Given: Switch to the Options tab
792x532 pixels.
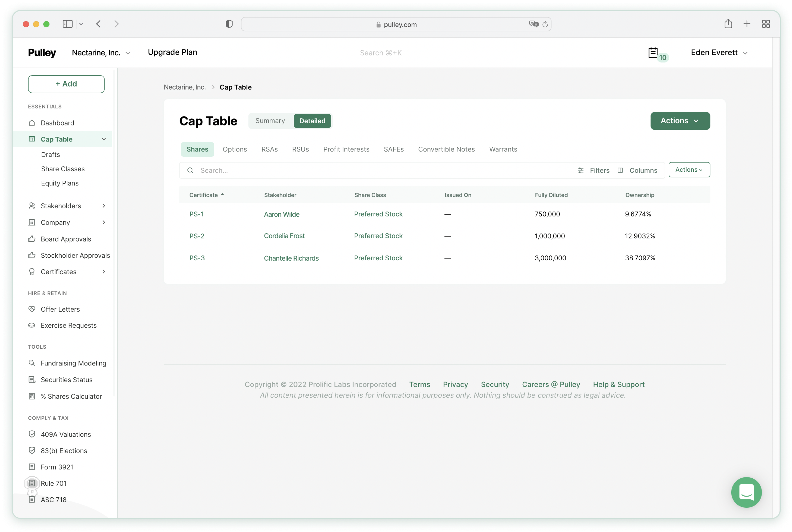Looking at the screenshot, I should [x=234, y=149].
